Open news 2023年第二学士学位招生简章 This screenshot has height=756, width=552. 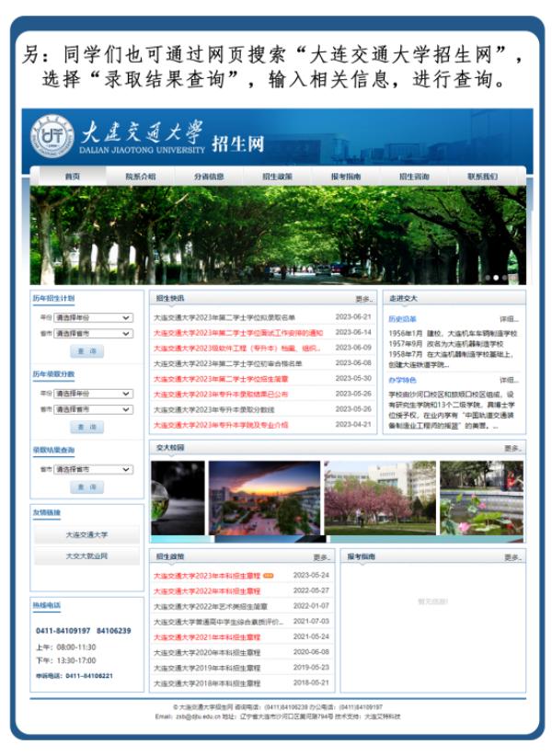(221, 379)
